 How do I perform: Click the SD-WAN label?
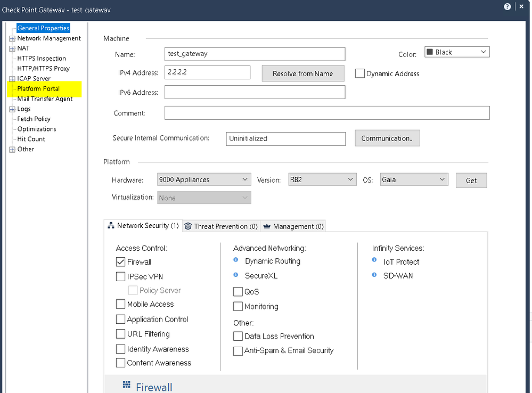click(398, 275)
